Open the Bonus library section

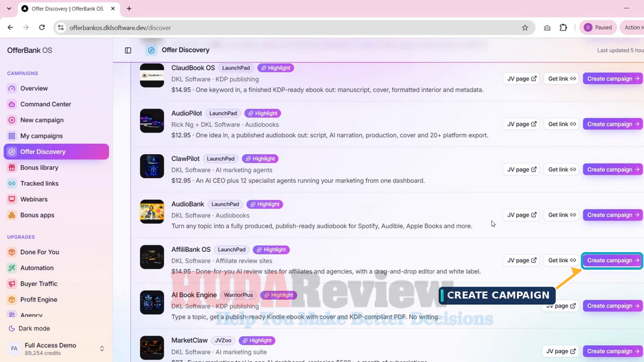click(56, 167)
